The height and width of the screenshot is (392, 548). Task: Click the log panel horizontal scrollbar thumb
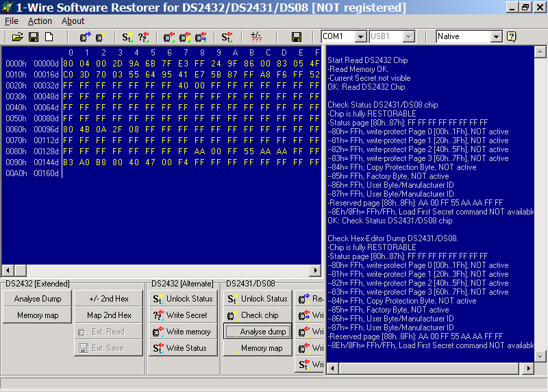(x=429, y=368)
